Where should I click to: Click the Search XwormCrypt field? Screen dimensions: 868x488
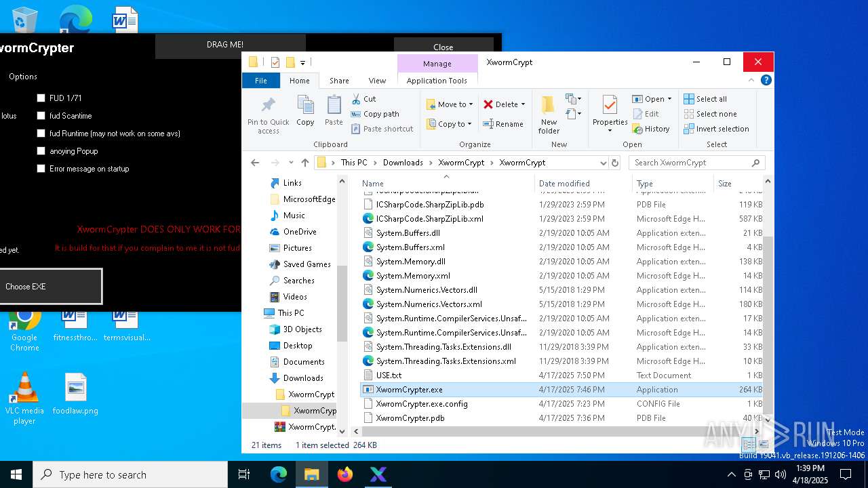click(696, 163)
